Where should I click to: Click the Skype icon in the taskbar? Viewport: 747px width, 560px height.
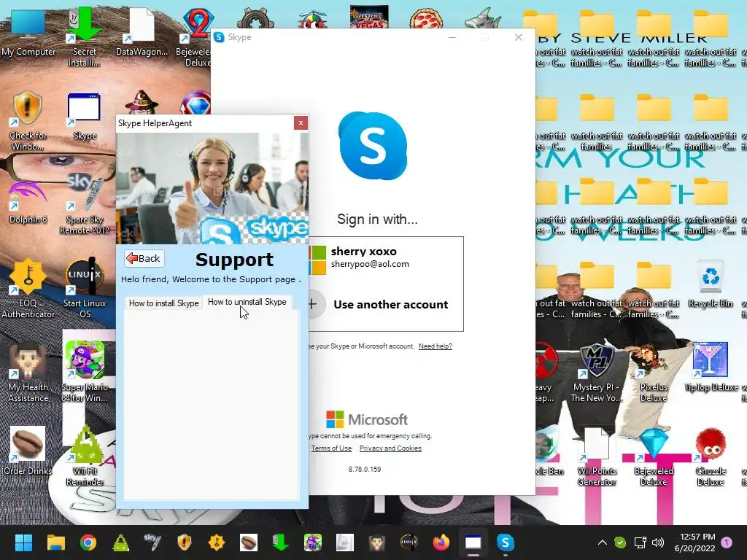(x=505, y=542)
